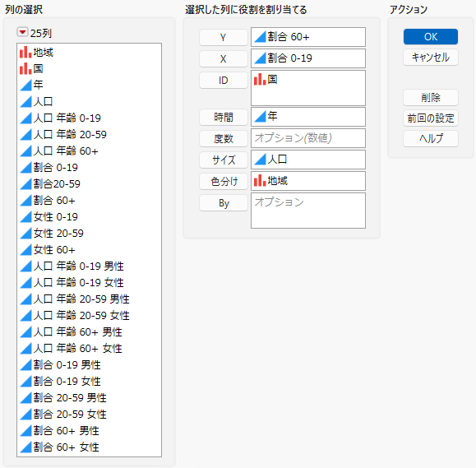Click the 時間 role button

(224, 118)
